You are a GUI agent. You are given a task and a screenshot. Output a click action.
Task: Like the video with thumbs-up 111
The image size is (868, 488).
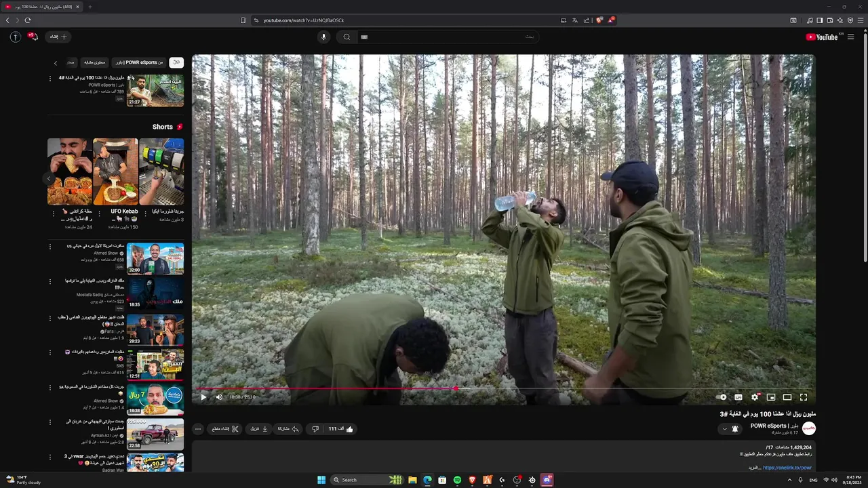[x=341, y=429]
